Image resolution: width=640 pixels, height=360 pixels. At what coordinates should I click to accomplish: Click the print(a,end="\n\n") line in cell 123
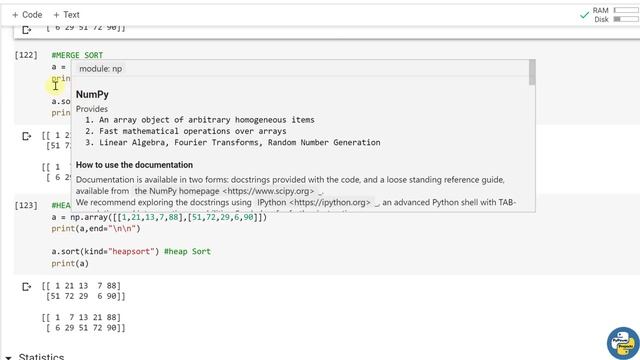coord(96,229)
